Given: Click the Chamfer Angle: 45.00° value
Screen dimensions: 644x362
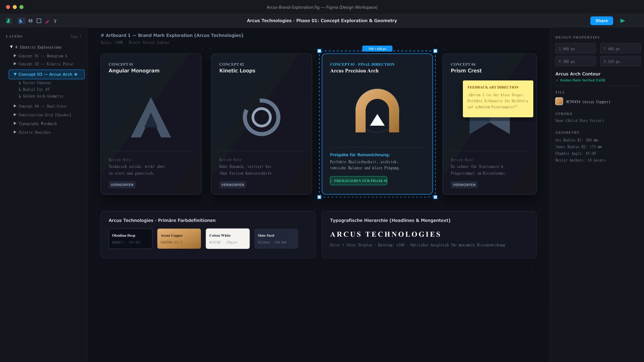Looking at the screenshot, I should [x=576, y=154].
